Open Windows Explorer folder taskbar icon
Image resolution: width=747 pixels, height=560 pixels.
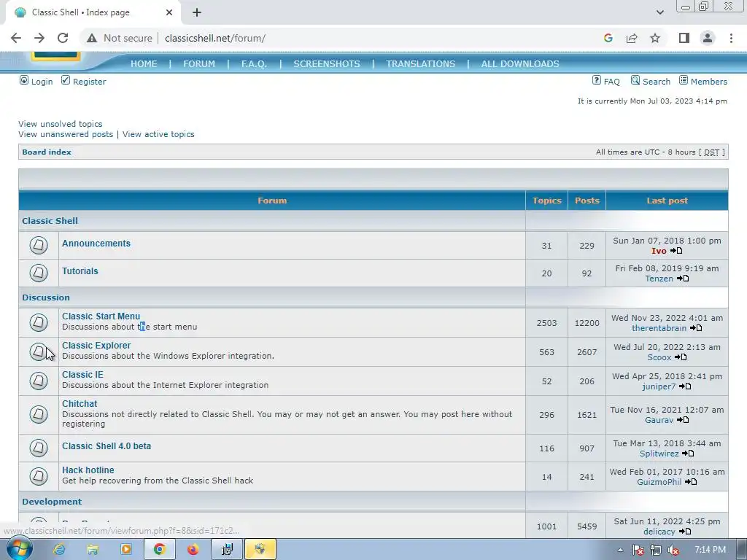[x=93, y=550]
